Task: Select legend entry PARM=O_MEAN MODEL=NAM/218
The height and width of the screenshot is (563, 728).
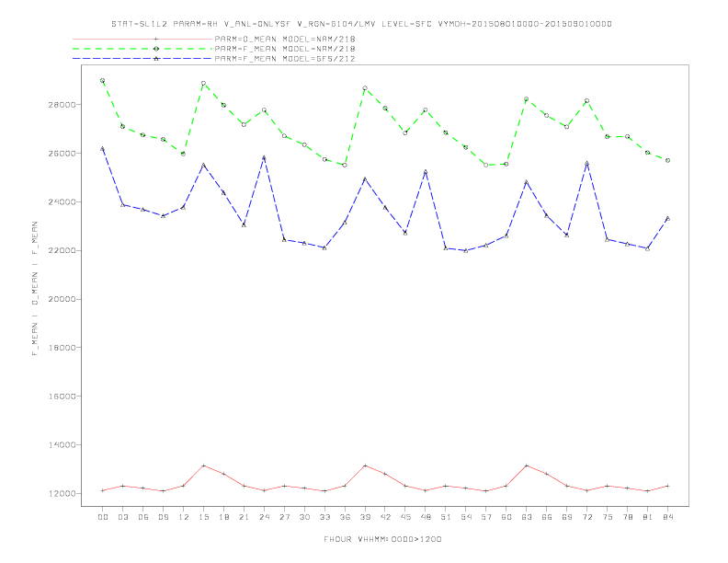Action: click(x=285, y=39)
